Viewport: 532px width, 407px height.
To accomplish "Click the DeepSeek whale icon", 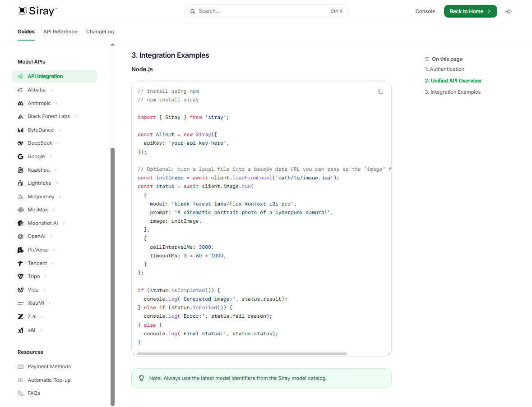I will point(20,143).
